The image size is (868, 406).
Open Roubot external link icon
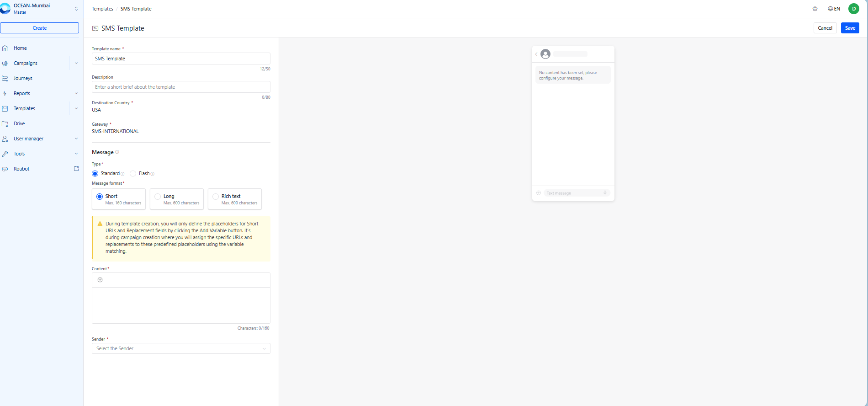(76, 169)
